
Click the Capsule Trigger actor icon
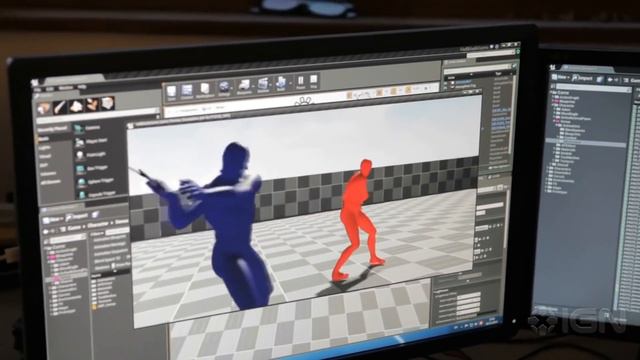[82, 195]
